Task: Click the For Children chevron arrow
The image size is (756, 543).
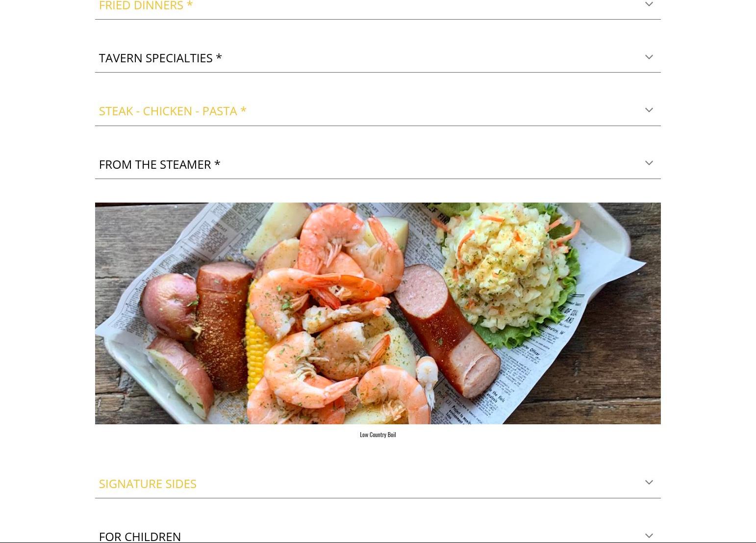Action: [x=649, y=536]
